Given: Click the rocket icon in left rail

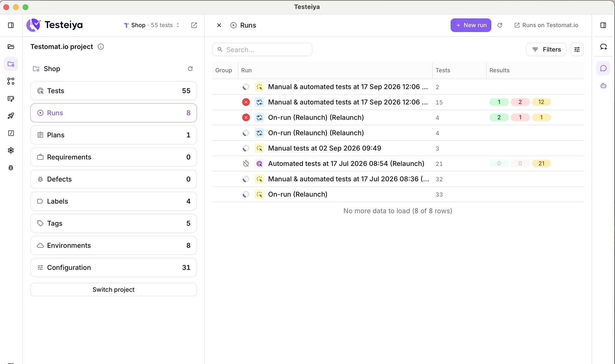Looking at the screenshot, I should [11, 116].
